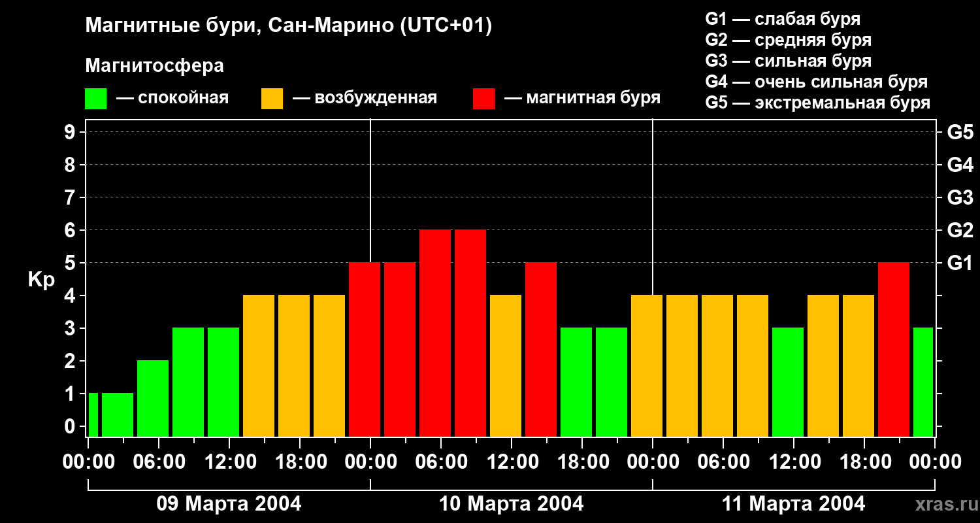980x523 pixels.
Task: Click the G3 label on the right axis
Action: tap(960, 197)
